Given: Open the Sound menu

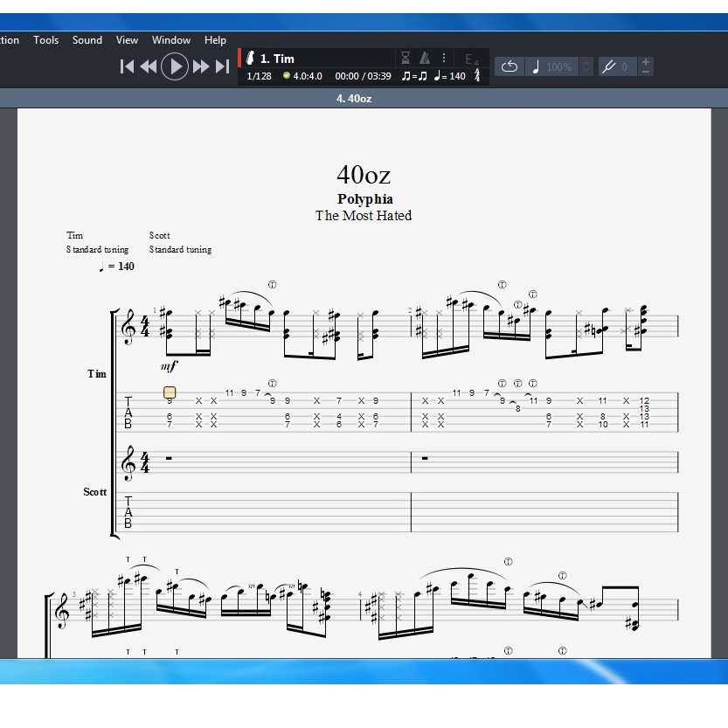Looking at the screenshot, I should coord(87,40).
